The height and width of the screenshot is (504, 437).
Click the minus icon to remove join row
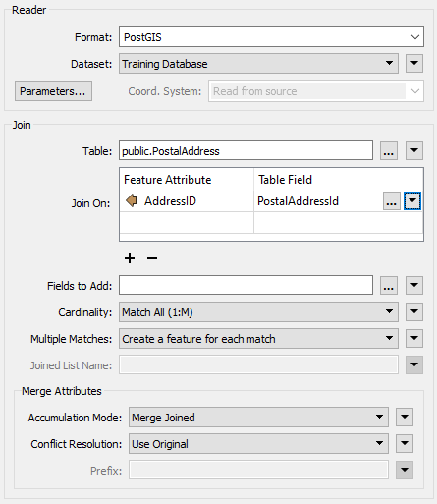click(152, 258)
